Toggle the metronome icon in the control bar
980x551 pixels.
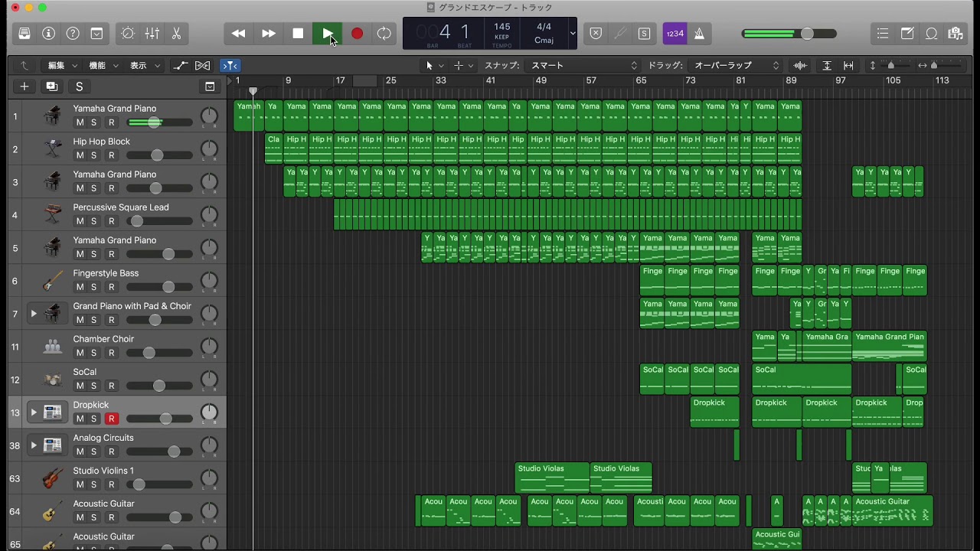click(x=699, y=33)
